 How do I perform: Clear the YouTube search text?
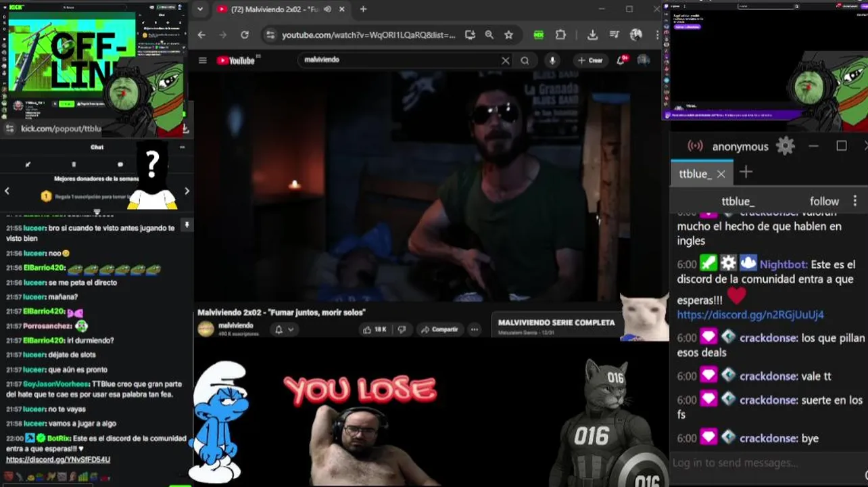(505, 60)
